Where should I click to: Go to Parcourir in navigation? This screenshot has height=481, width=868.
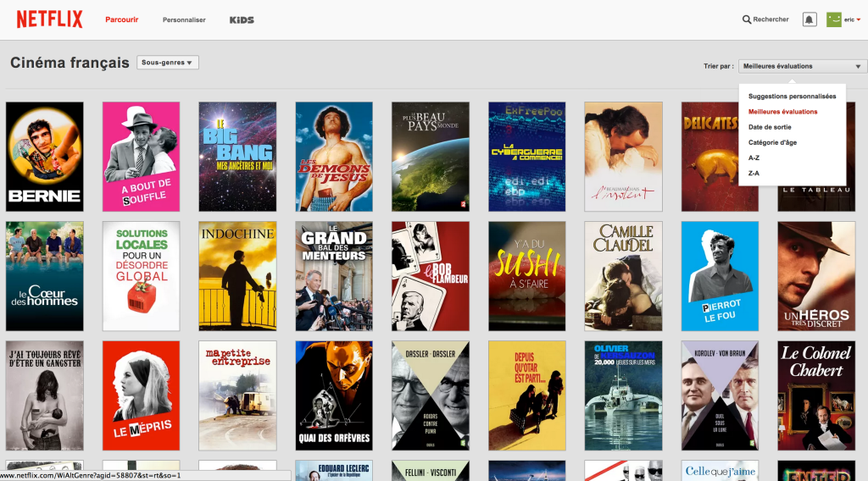click(x=122, y=19)
